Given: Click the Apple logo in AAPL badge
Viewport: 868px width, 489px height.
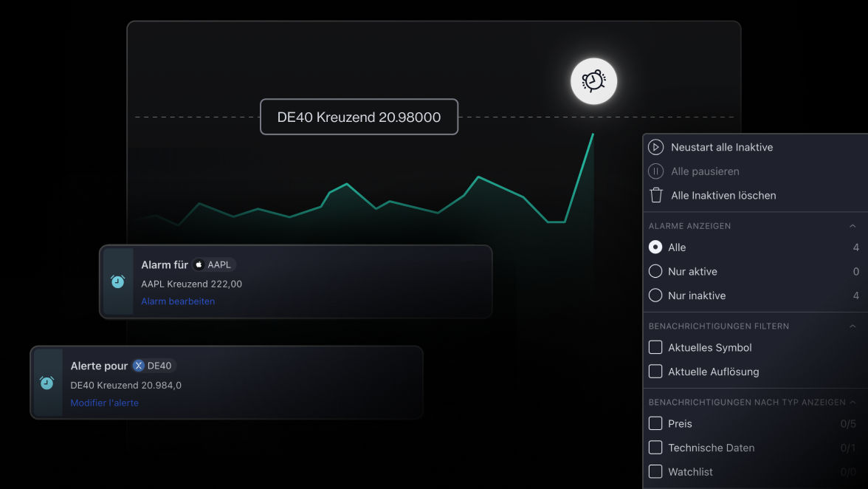Looking at the screenshot, I should (x=199, y=264).
